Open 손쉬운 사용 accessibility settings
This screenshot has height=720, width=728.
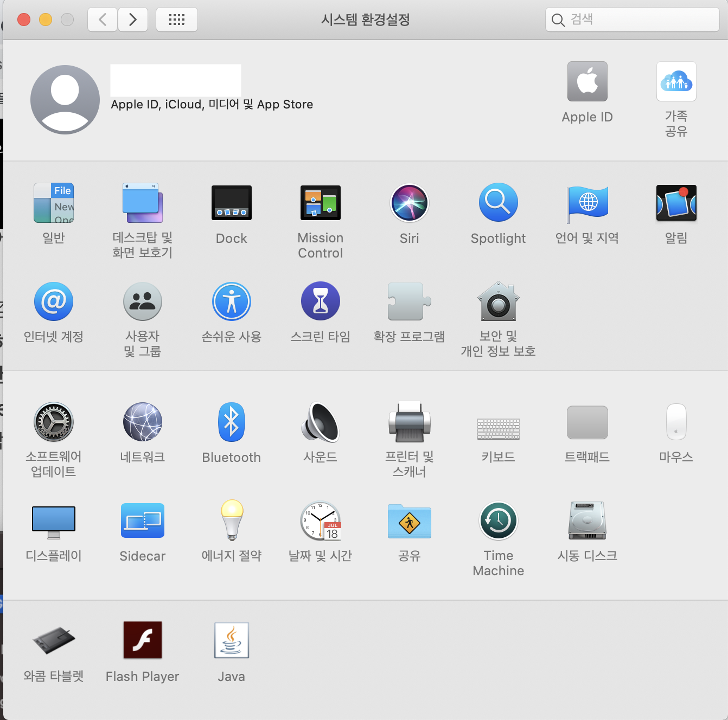232,301
